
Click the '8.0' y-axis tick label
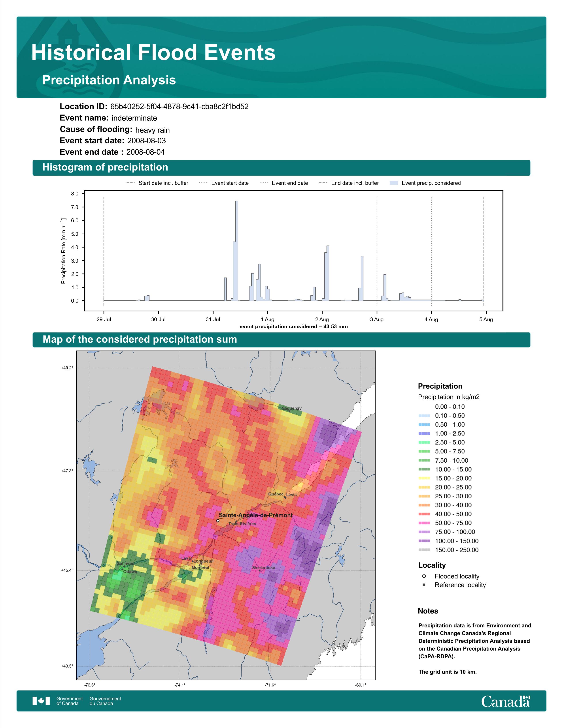pos(75,194)
